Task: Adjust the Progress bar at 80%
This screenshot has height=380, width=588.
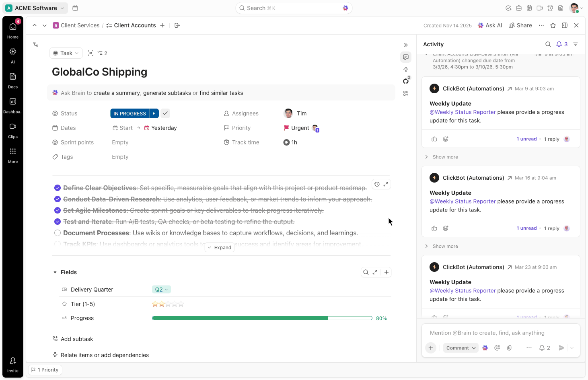Action: click(x=262, y=318)
